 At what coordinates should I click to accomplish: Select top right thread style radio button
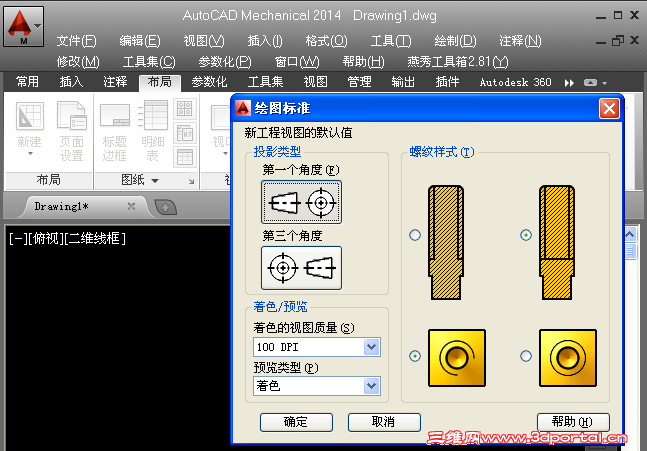tap(526, 235)
